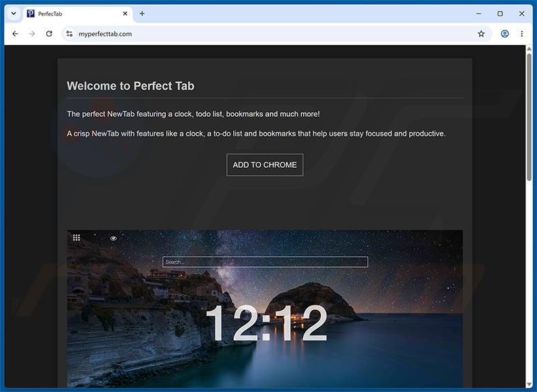
Task: Close the Chrome window
Action: point(521,14)
